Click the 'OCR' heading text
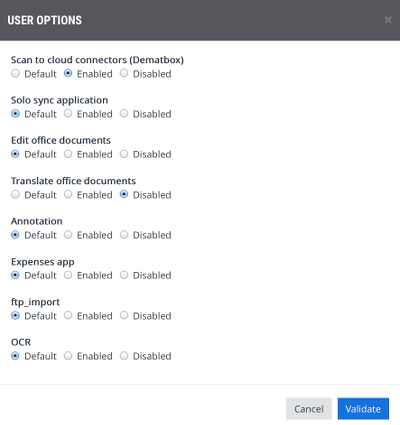This screenshot has height=425, width=400. (x=21, y=342)
